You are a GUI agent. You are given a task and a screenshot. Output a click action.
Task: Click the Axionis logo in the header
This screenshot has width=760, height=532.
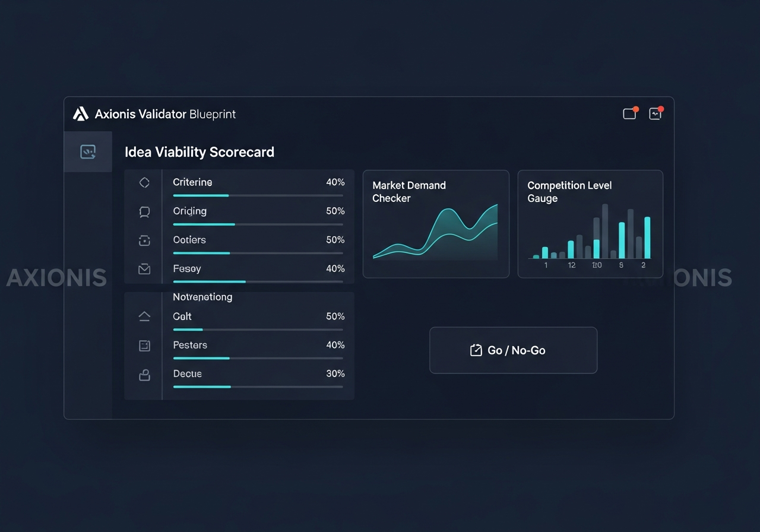coord(80,113)
